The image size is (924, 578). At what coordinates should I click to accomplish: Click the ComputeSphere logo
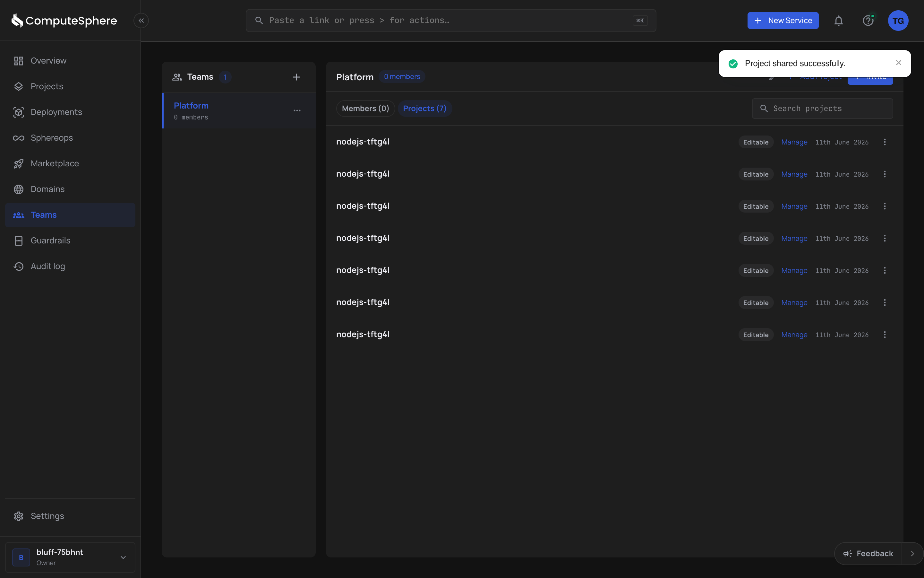(64, 21)
